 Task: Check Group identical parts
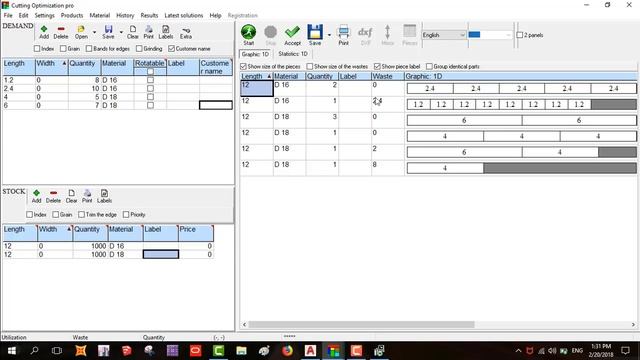429,66
